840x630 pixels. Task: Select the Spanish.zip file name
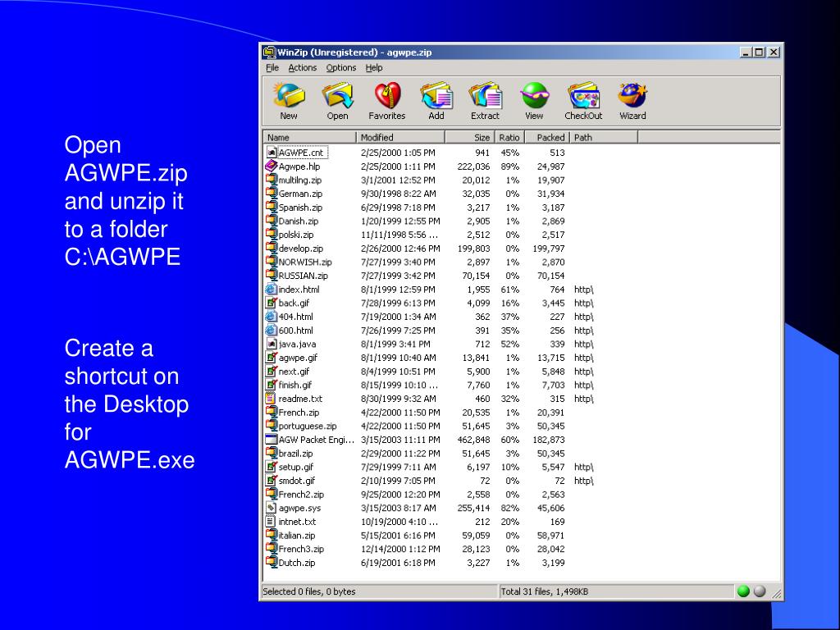300,208
